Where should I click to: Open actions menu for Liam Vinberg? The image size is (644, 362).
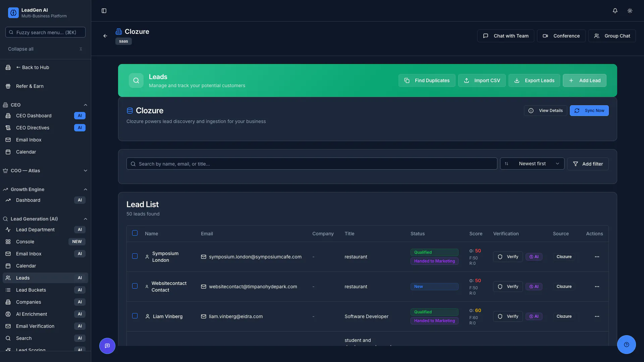point(597,316)
